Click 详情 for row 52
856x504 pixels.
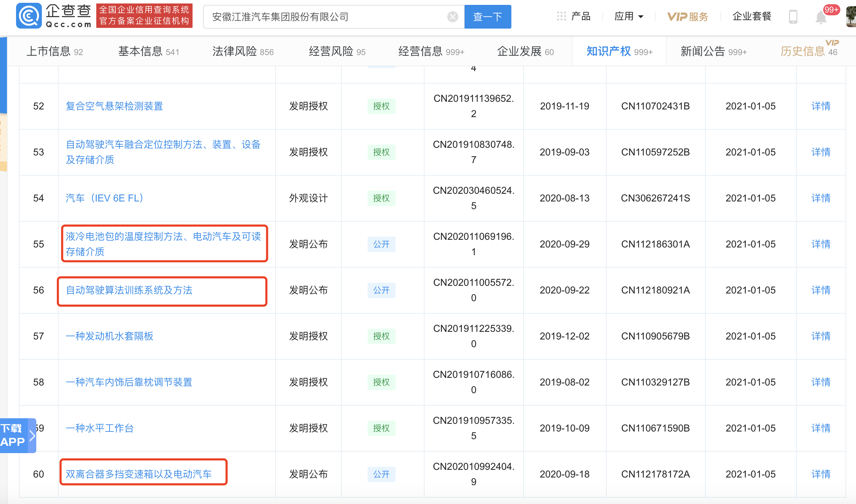pos(821,106)
